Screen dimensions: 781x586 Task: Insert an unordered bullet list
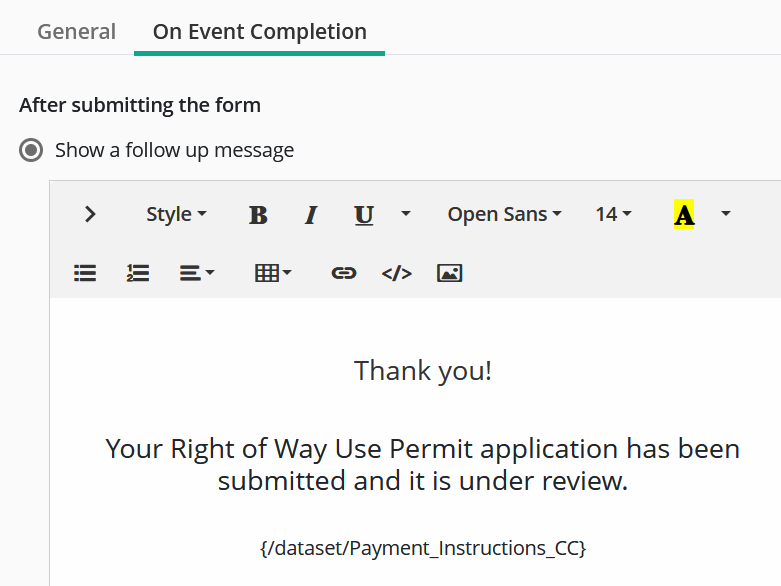pos(85,273)
